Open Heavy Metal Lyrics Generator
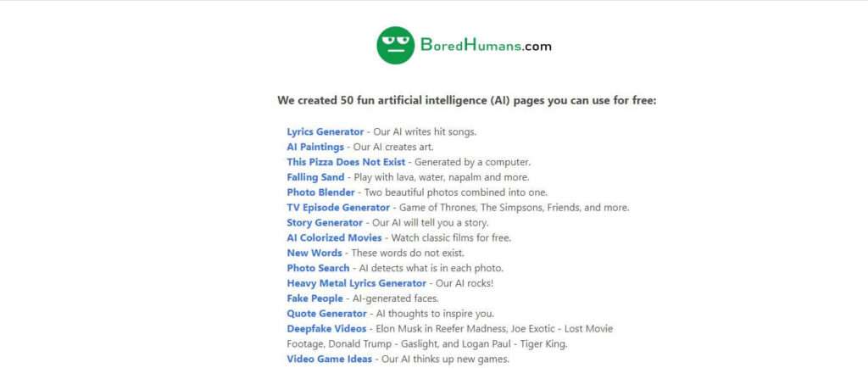The width and height of the screenshot is (868, 368). tap(357, 283)
